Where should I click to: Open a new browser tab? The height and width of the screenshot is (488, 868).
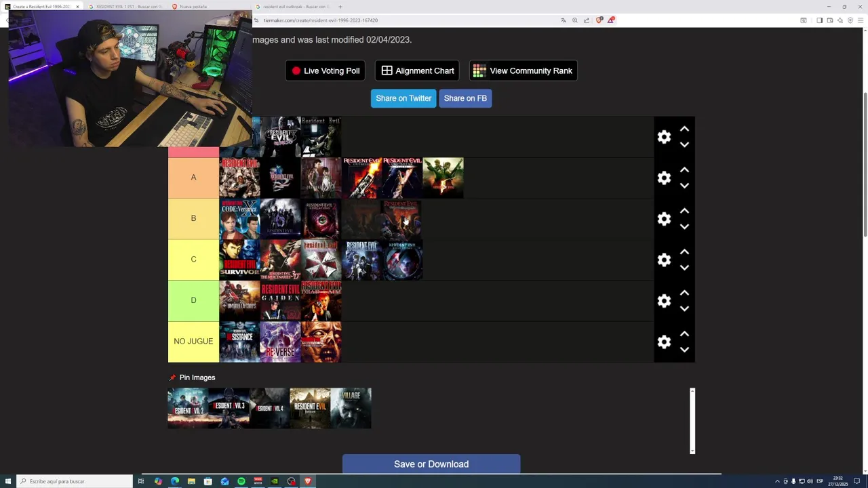click(340, 7)
